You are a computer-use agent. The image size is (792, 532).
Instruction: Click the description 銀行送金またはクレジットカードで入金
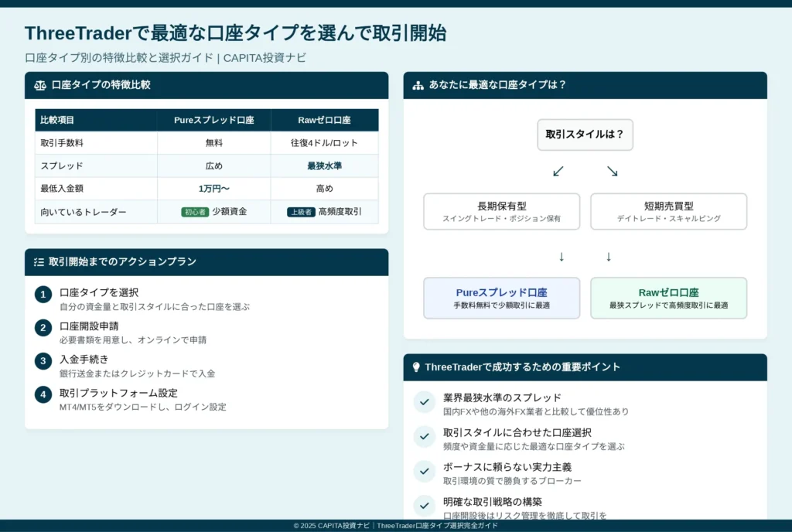[x=138, y=373]
